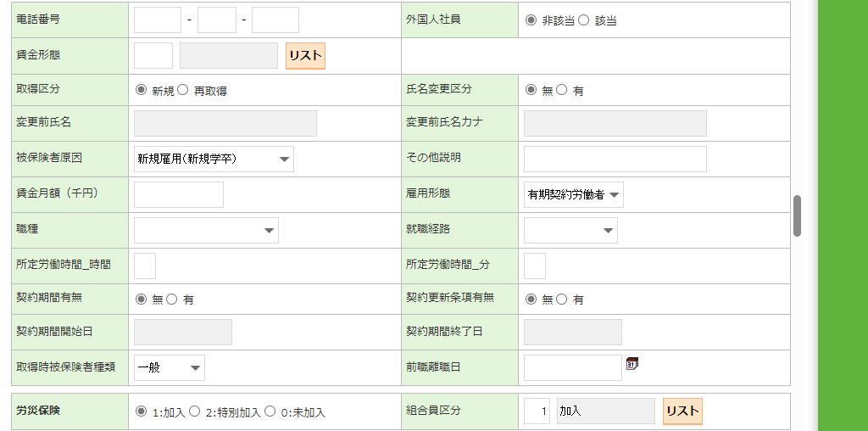
Task: Select 2:特別加入 for 労災保険
Action: (194, 411)
